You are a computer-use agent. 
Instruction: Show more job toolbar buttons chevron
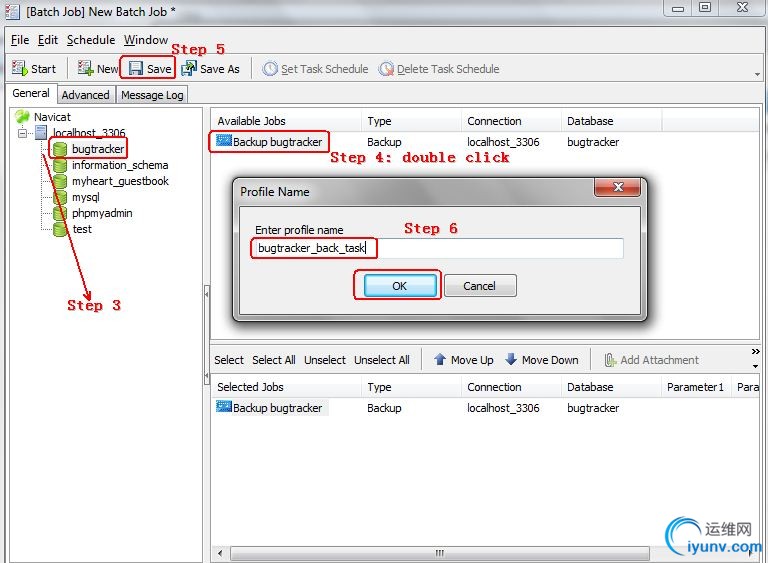tap(755, 351)
